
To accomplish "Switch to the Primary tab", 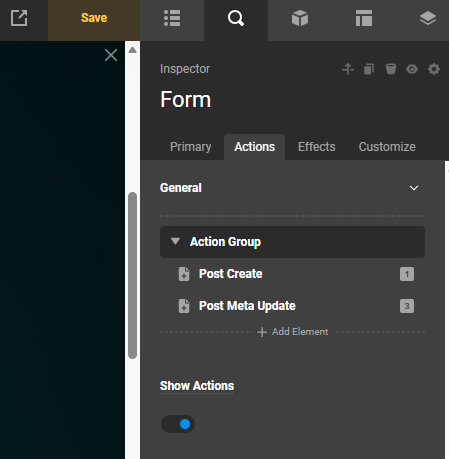I will click(x=191, y=147).
